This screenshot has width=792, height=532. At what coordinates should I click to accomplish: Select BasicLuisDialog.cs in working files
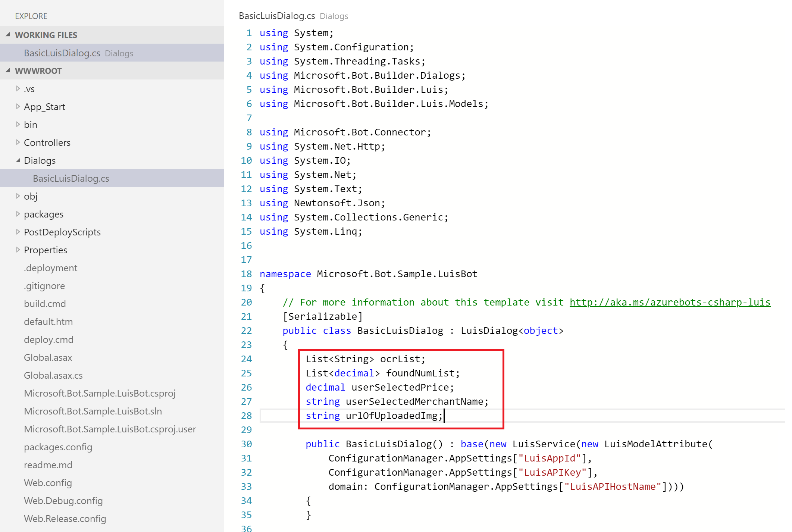(112, 53)
